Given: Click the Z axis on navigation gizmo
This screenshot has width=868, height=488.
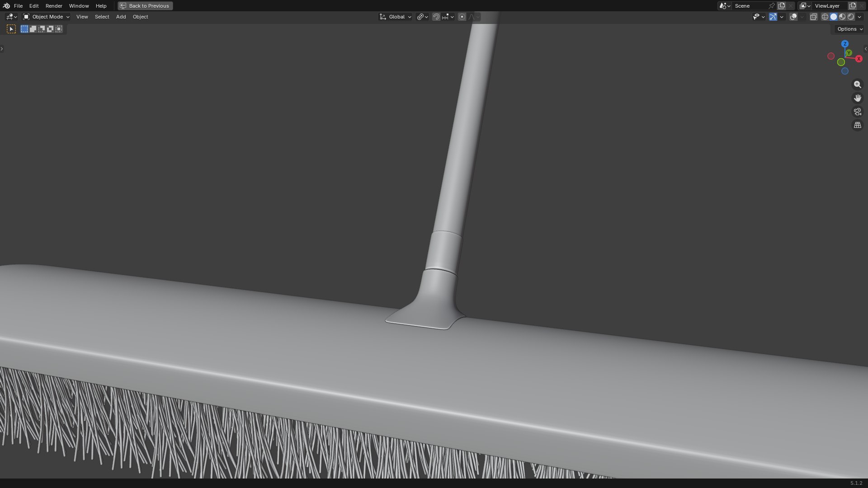Looking at the screenshot, I should coord(845,44).
